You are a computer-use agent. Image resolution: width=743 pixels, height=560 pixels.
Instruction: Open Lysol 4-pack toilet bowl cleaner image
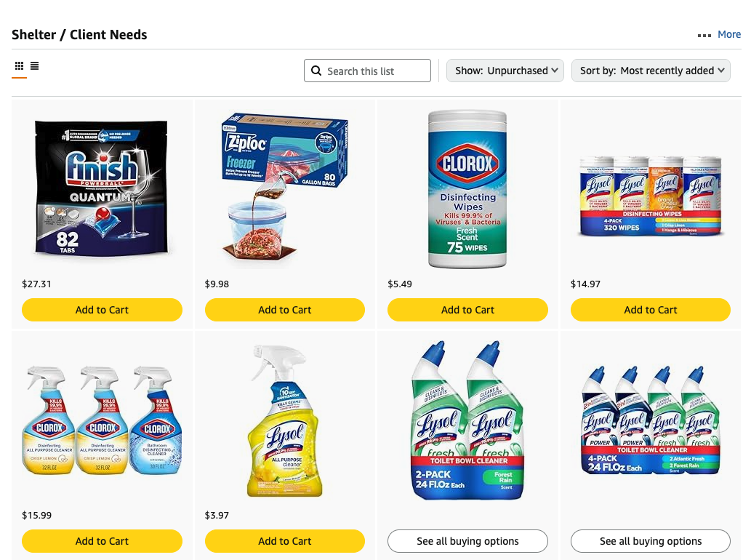651,420
